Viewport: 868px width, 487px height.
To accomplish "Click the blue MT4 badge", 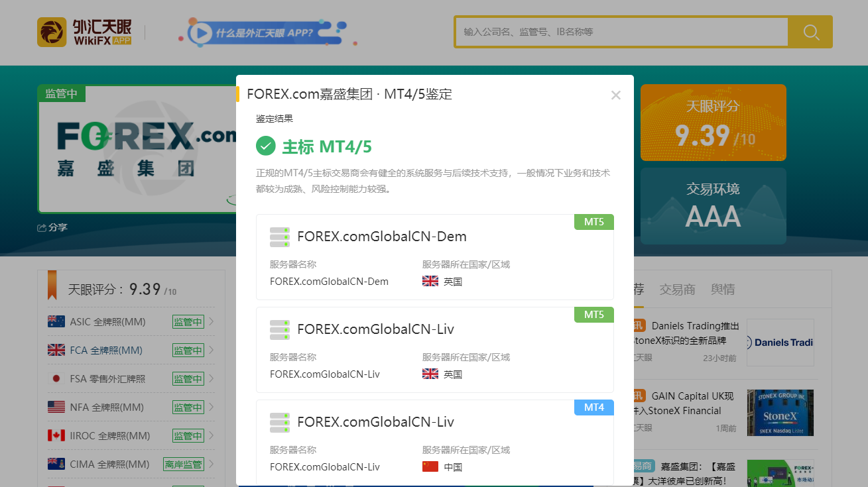I will (x=594, y=407).
